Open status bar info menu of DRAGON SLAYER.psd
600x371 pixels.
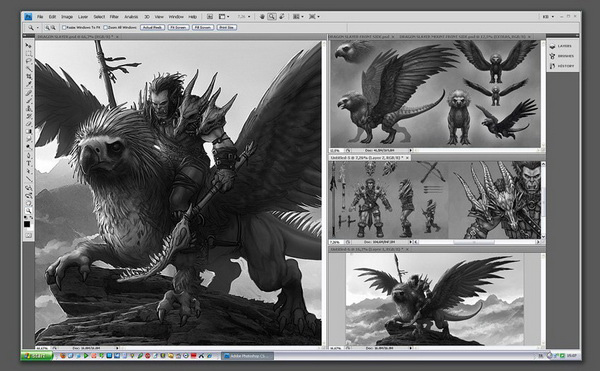[x=117, y=348]
